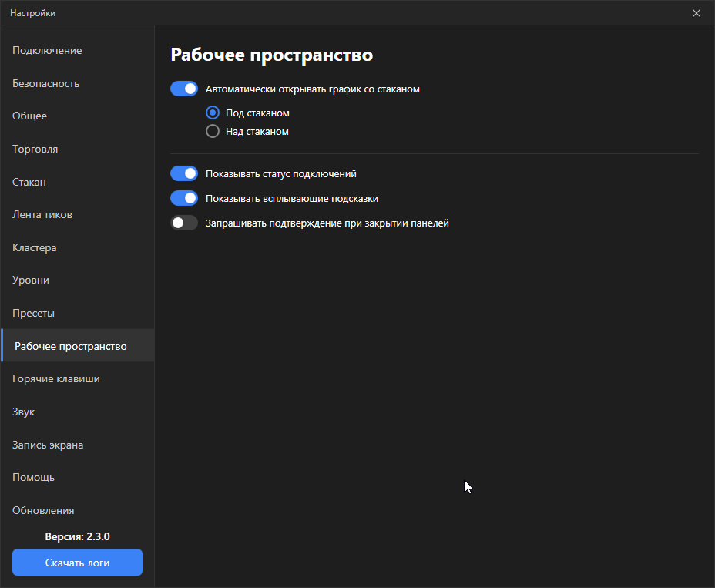Select the Под стаканом radio option
715x588 pixels.
tap(213, 113)
